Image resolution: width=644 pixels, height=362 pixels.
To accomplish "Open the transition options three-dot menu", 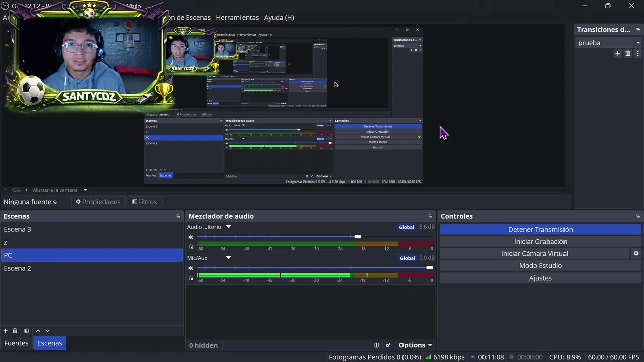I will pyautogui.click(x=638, y=53).
